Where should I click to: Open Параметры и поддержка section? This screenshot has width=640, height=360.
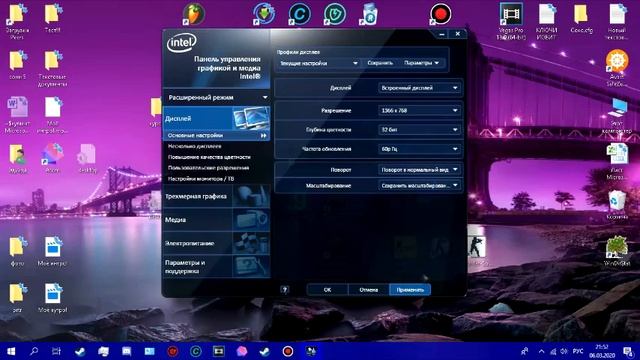pos(216,267)
